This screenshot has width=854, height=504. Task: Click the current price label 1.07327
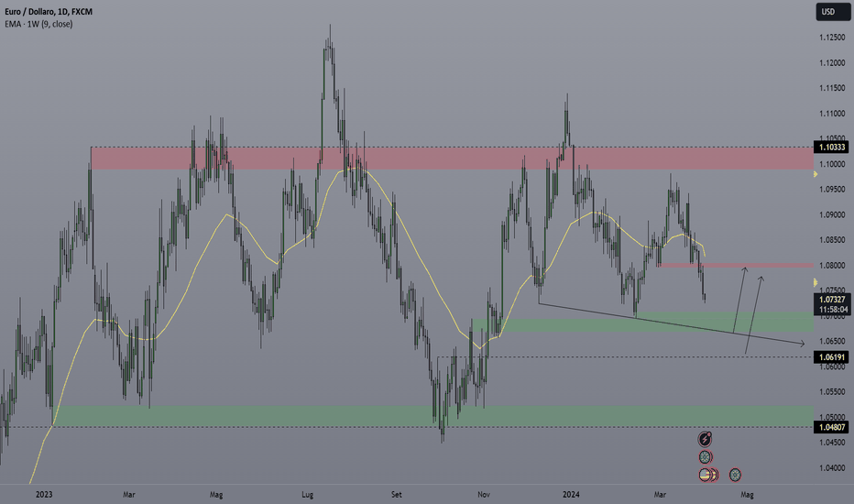click(x=831, y=300)
